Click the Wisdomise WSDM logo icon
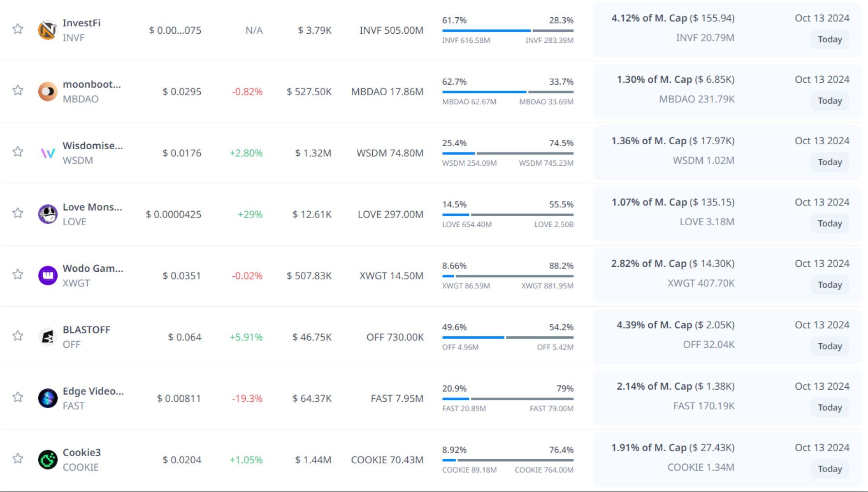 click(x=47, y=153)
